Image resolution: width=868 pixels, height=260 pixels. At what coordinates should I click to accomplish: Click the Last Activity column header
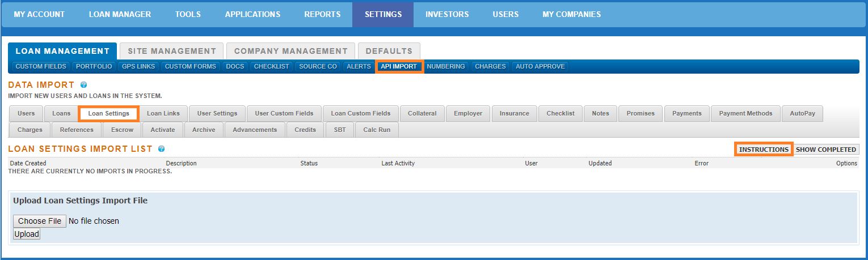click(398, 163)
